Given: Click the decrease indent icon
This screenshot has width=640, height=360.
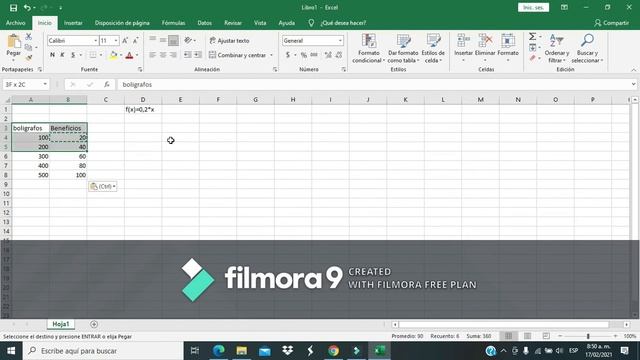Looking at the screenshot, I should (x=187, y=55).
